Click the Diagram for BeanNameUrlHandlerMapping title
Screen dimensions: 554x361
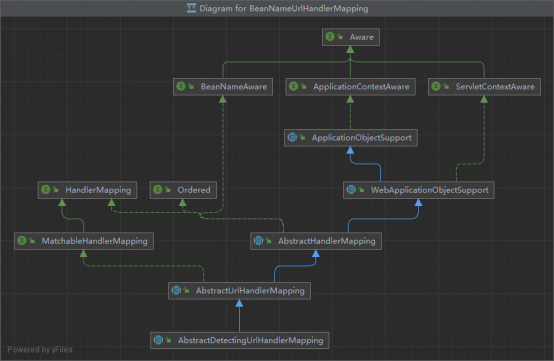(x=284, y=8)
